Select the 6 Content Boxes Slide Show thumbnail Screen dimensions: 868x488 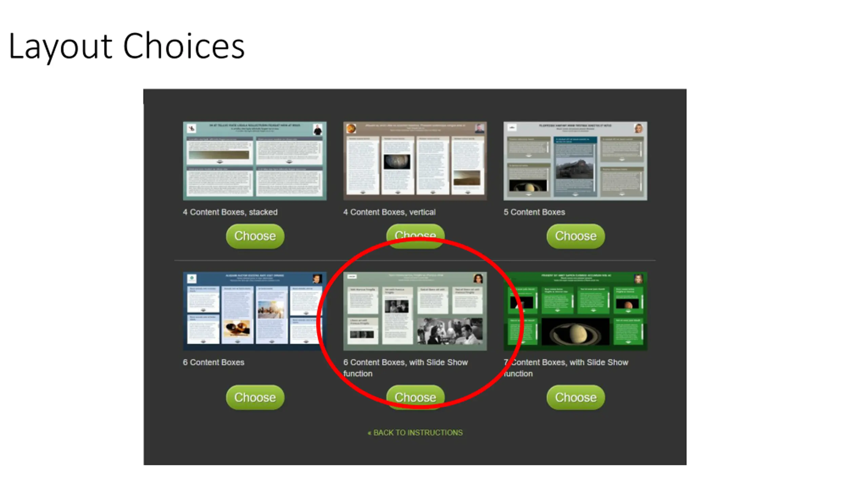[x=415, y=311]
